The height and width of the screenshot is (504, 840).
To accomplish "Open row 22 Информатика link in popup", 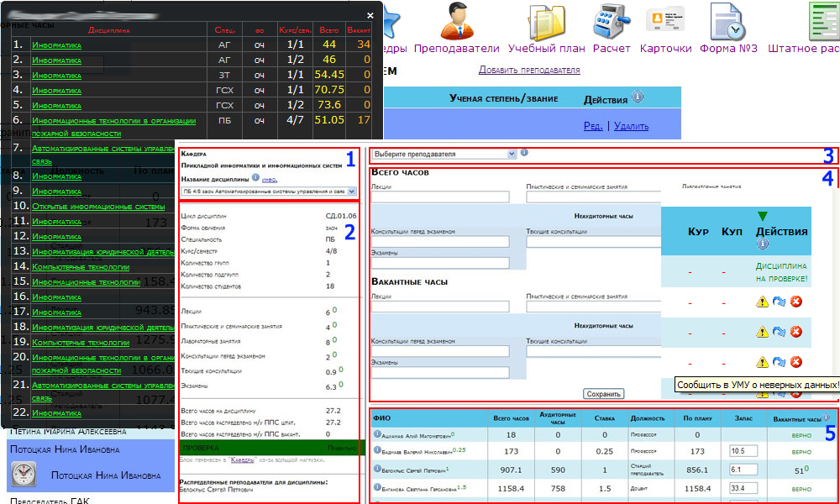I will point(57,413).
